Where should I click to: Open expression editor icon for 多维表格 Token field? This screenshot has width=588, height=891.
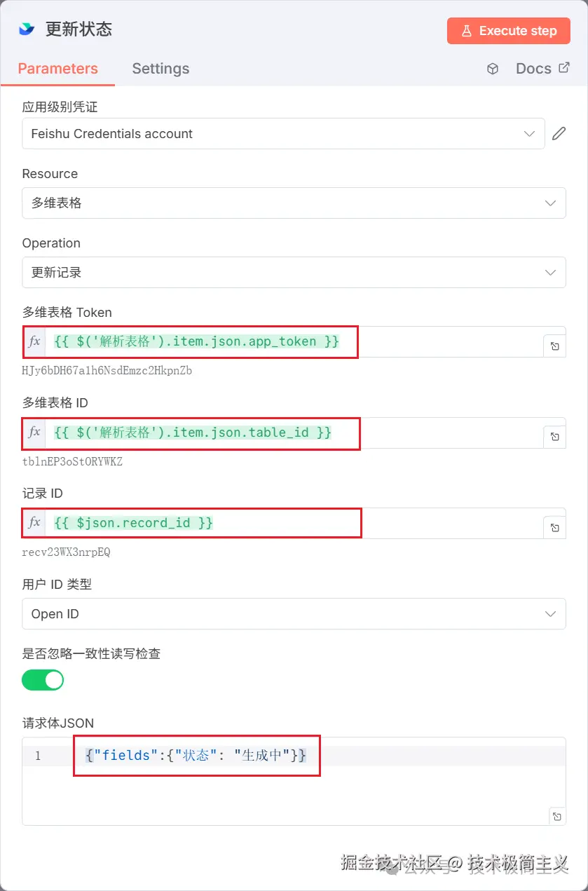[555, 346]
